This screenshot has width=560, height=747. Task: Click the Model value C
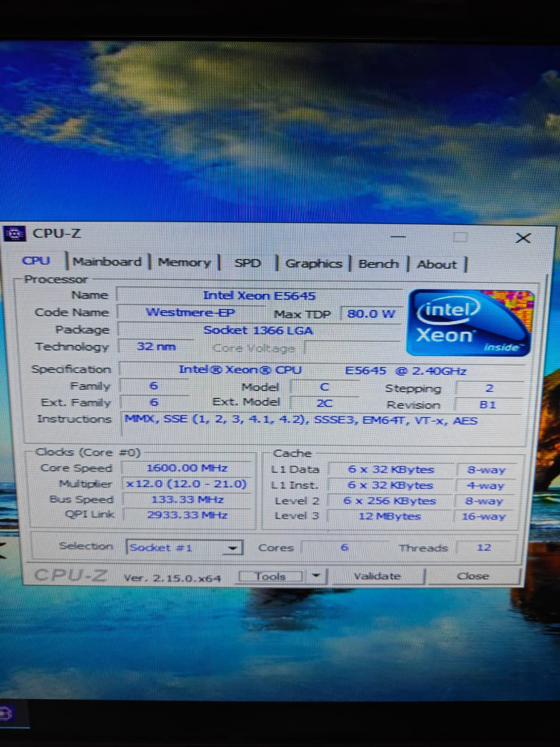(x=325, y=387)
